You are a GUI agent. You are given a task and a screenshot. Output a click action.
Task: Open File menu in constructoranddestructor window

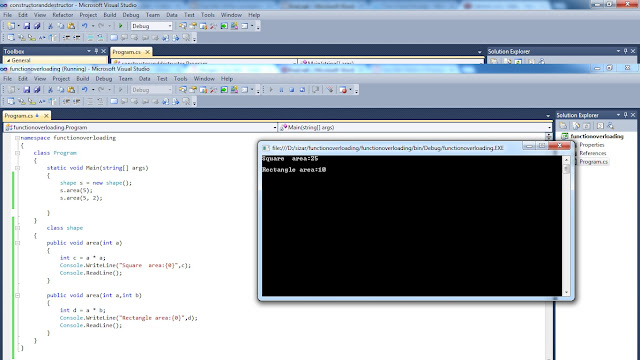(7, 15)
